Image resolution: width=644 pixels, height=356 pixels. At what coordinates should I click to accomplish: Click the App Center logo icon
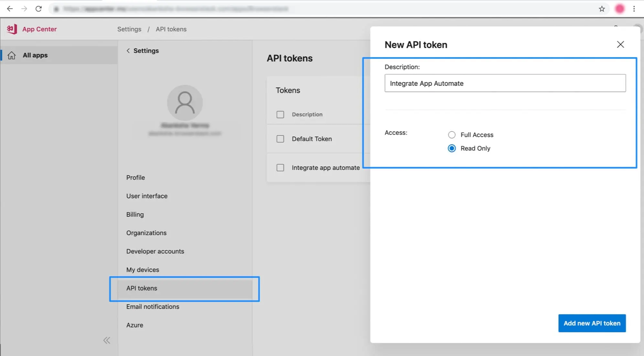12,29
